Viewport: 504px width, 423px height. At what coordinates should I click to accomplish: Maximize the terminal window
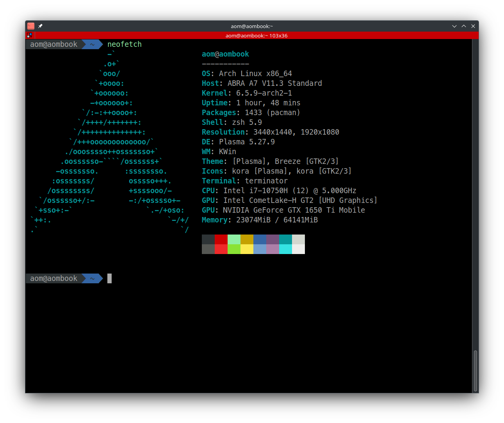pyautogui.click(x=464, y=26)
